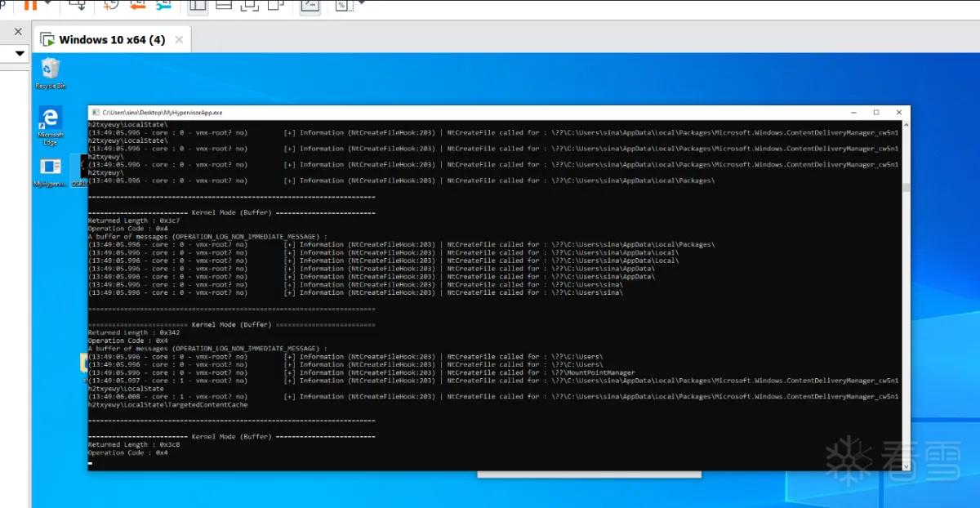Select the MyHypervisor desktop icon
This screenshot has width=980, height=508.
point(51,172)
